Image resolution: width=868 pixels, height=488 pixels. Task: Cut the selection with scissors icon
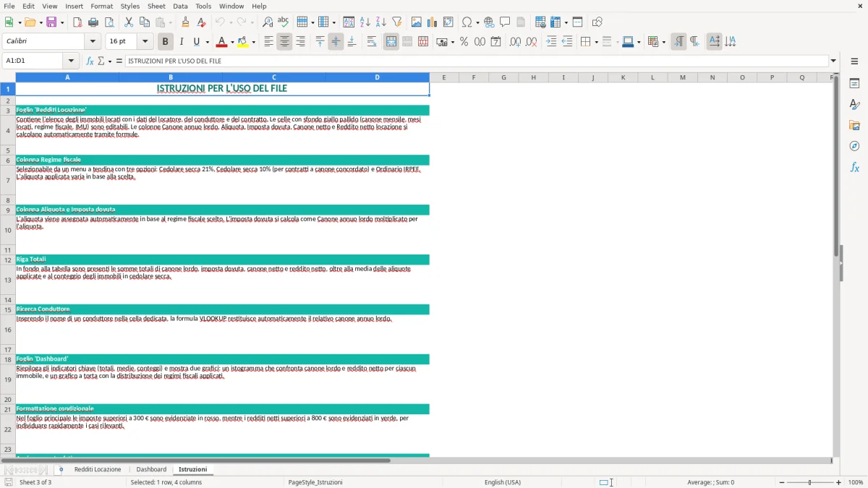[129, 22]
